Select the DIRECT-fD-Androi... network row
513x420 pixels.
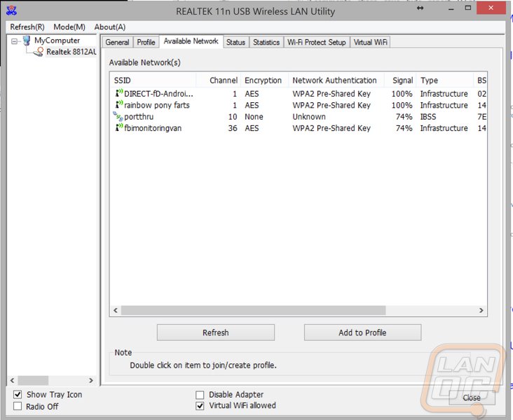(299, 94)
